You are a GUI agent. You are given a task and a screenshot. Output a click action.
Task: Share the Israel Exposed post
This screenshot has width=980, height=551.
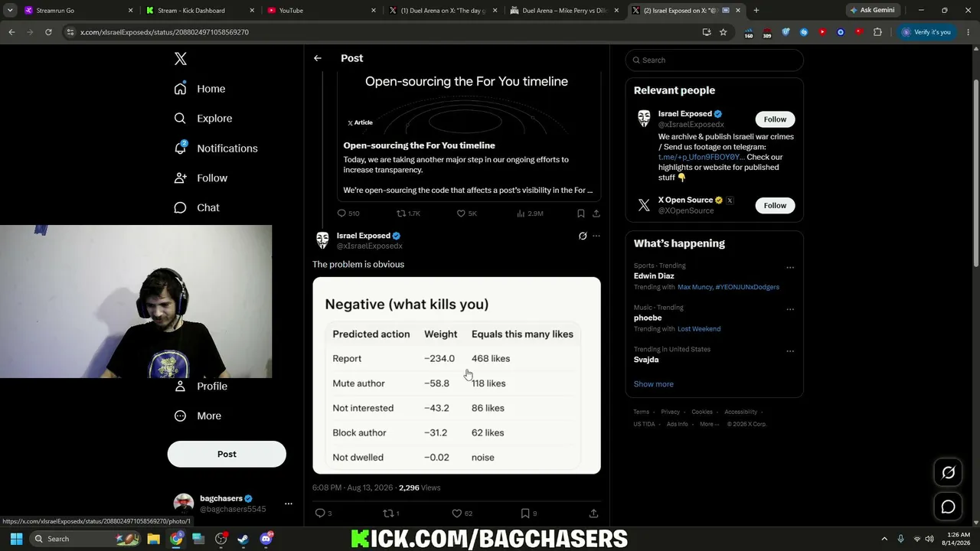pos(593,514)
